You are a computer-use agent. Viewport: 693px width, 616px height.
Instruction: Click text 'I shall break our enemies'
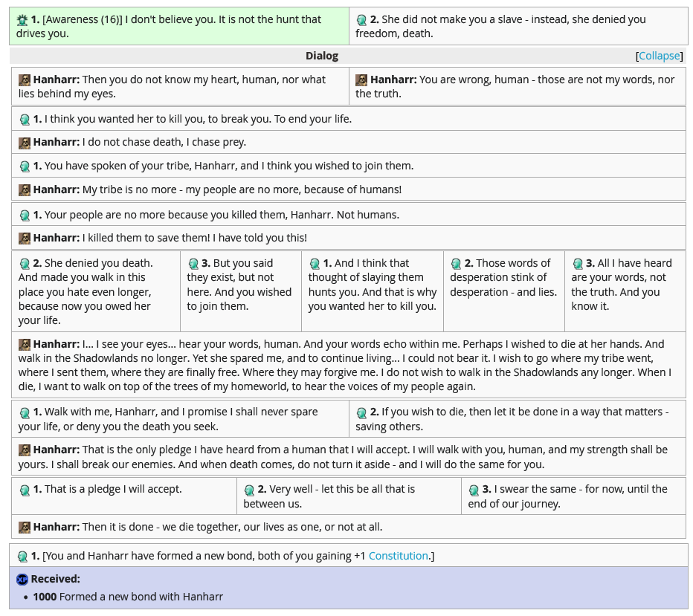click(113, 464)
